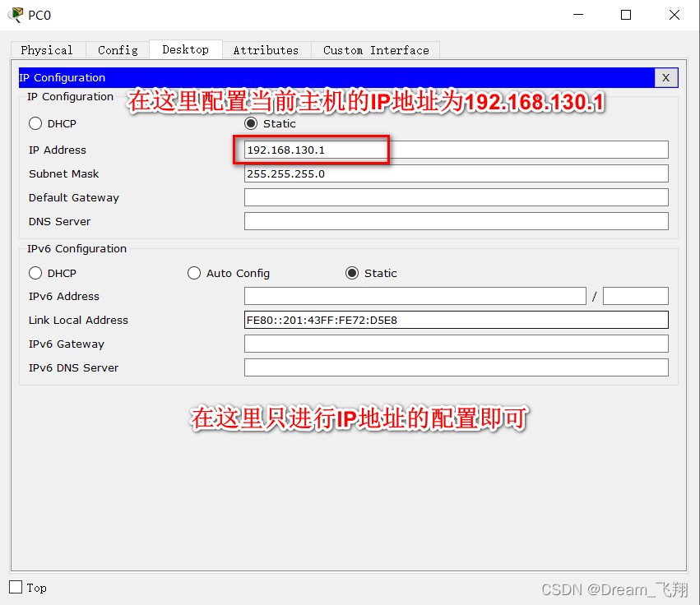This screenshot has height=605, width=700.
Task: Maximize the PC0 window
Action: point(626,15)
